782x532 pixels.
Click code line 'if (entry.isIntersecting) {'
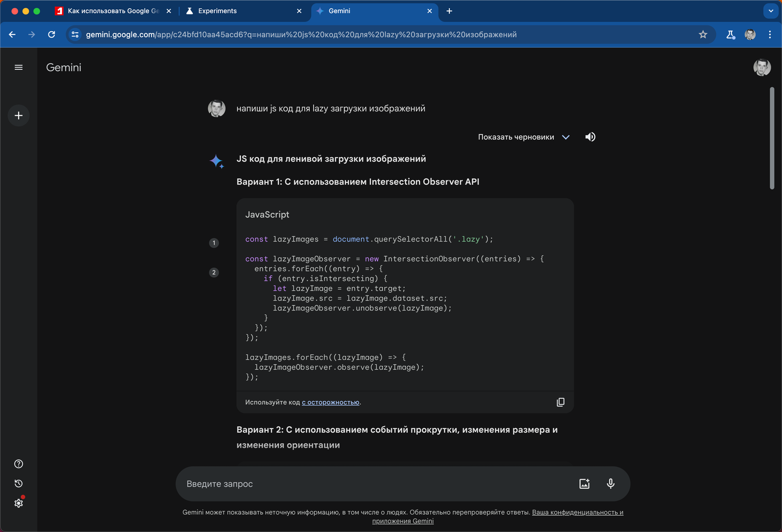325,279
